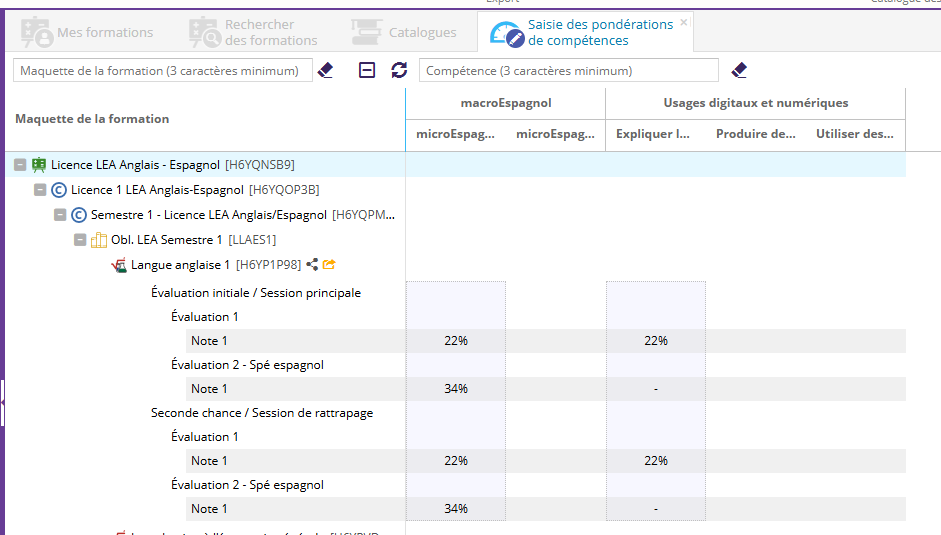Collapse the Obl. LEA Semestre 1 node

point(80,240)
